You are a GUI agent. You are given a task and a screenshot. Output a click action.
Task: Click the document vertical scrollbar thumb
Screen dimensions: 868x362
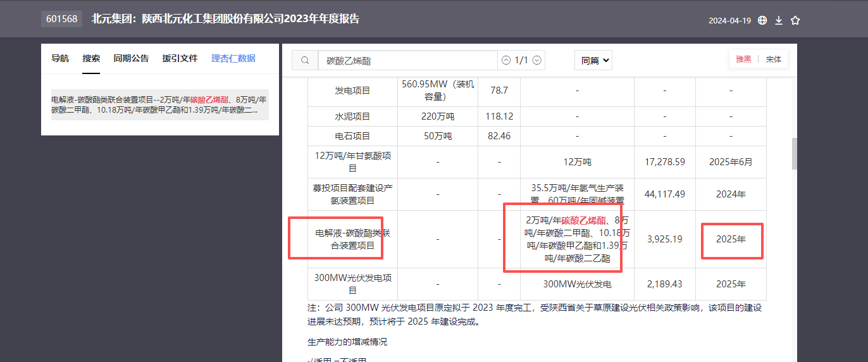click(794, 154)
